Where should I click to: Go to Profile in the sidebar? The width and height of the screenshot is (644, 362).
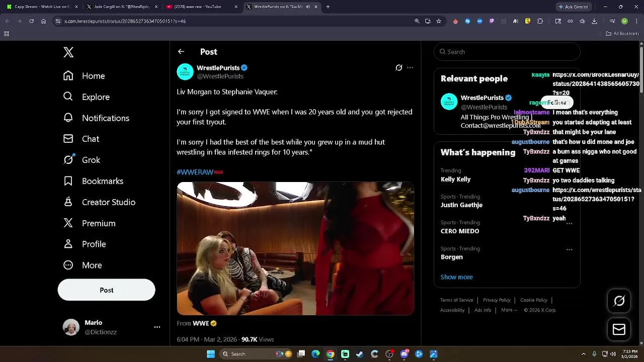click(x=85, y=244)
